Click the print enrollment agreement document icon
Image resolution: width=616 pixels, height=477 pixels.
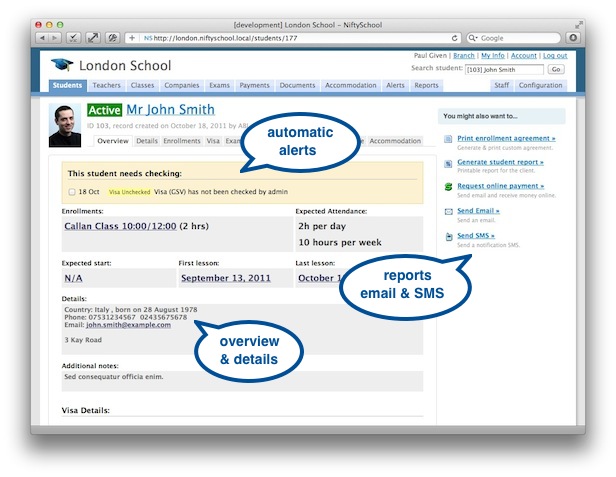click(448, 139)
